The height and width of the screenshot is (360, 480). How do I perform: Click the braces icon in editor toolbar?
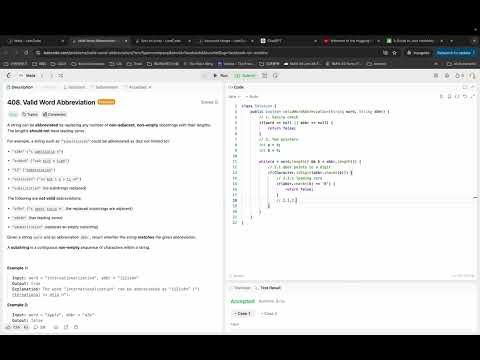[457, 96]
